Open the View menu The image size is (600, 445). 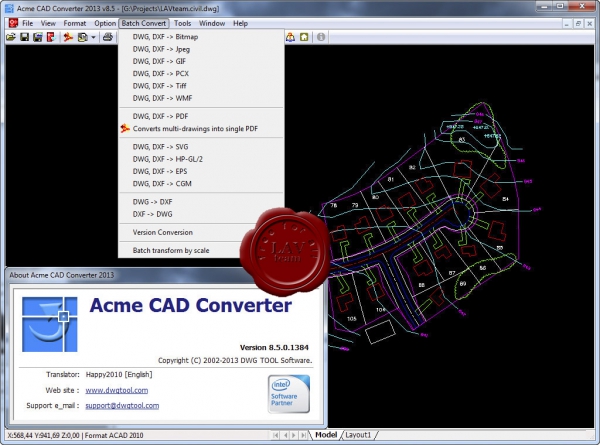[48, 23]
